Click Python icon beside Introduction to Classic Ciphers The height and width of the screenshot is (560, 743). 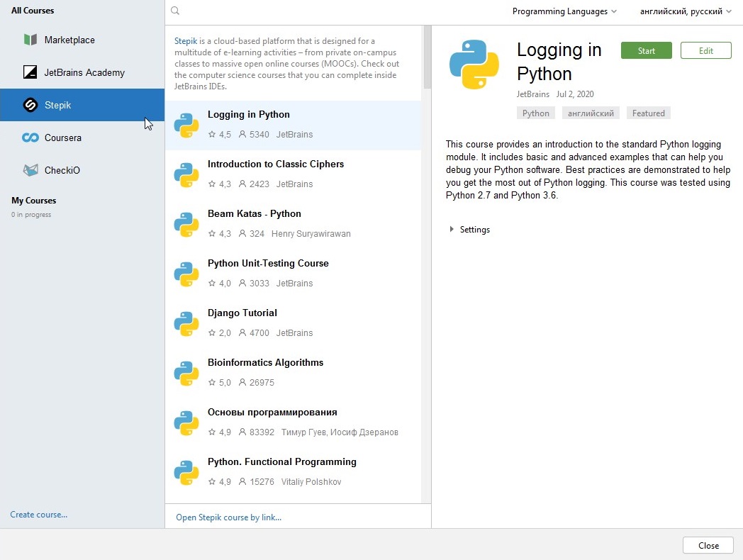pos(186,175)
